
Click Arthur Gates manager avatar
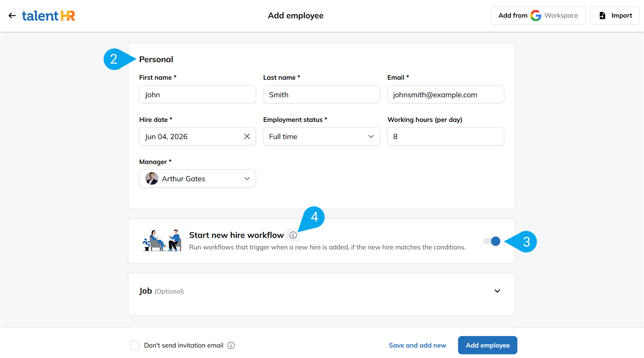(x=152, y=178)
